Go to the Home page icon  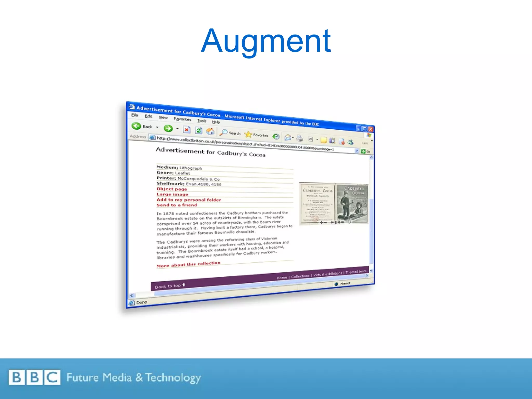coord(210,131)
